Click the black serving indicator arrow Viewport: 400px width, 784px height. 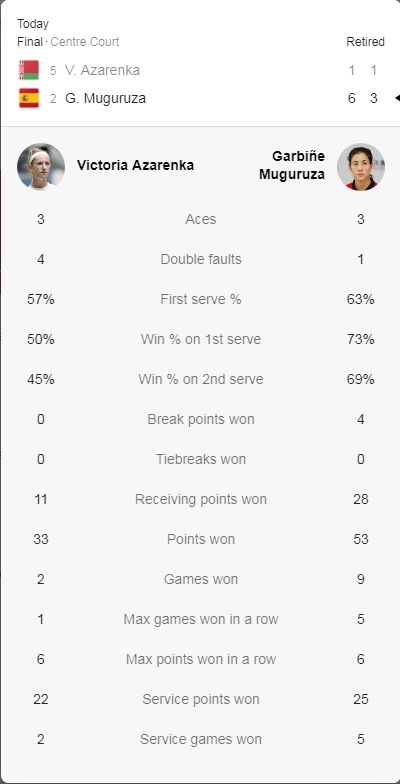coord(398,98)
